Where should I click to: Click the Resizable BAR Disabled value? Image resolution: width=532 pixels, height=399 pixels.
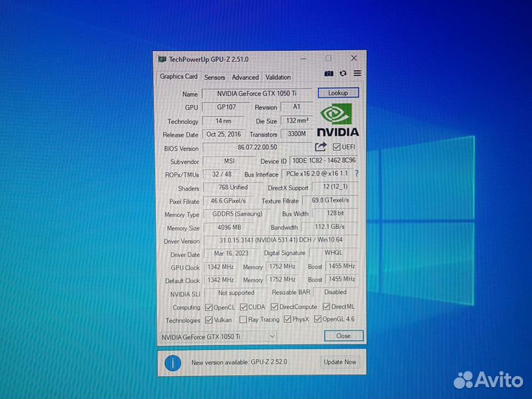pos(335,292)
